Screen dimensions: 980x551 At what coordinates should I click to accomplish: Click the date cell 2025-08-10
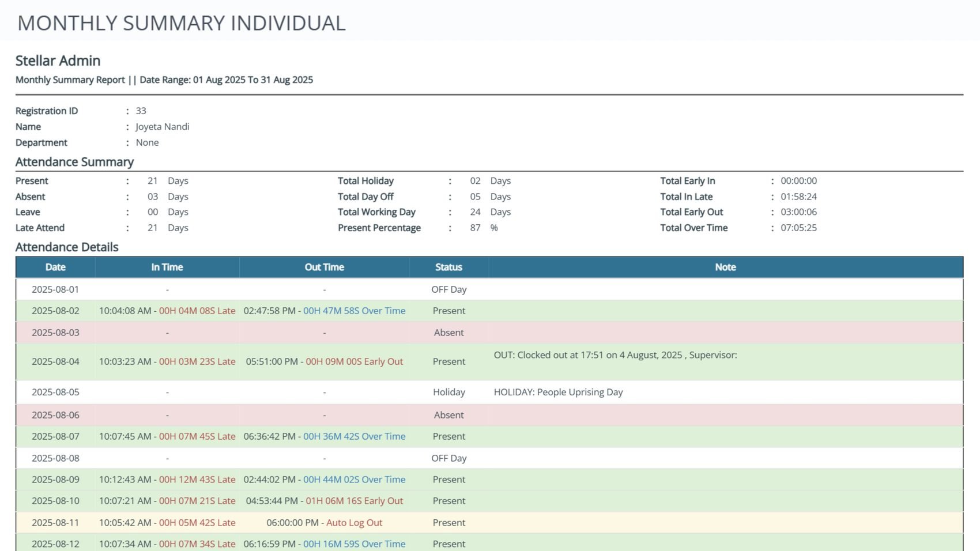tap(55, 501)
